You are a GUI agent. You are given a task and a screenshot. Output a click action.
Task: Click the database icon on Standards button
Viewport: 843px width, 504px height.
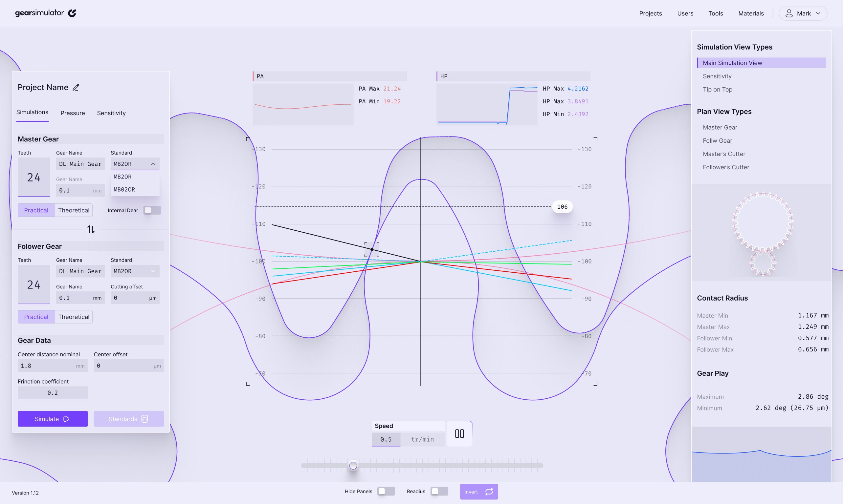pyautogui.click(x=145, y=419)
